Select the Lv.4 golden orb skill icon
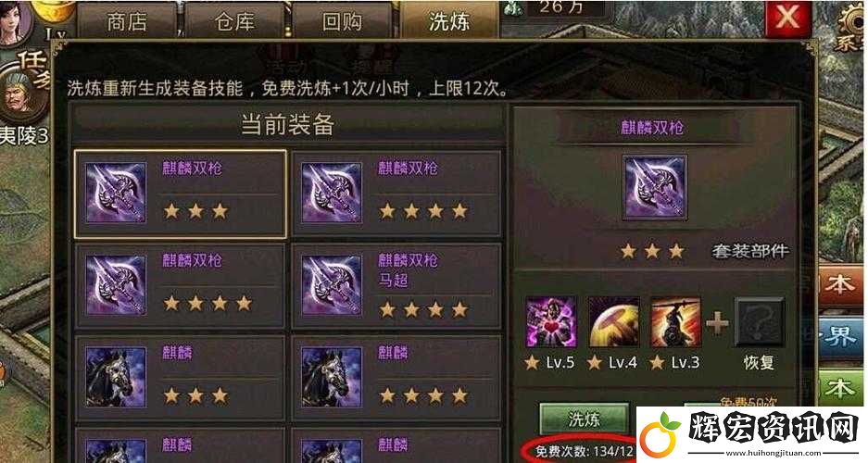The height and width of the screenshot is (463, 868). (x=613, y=322)
